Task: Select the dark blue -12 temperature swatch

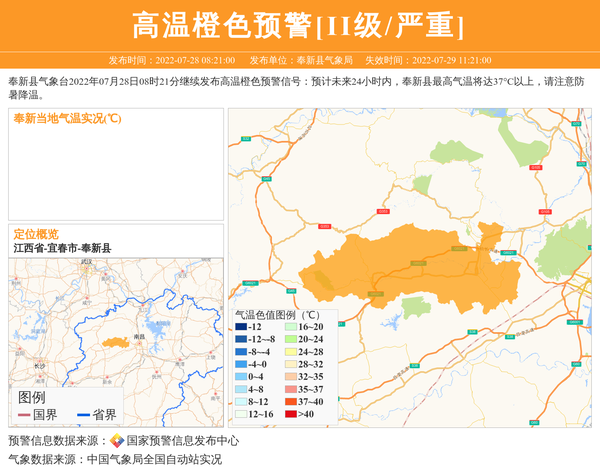Action: pyautogui.click(x=241, y=327)
